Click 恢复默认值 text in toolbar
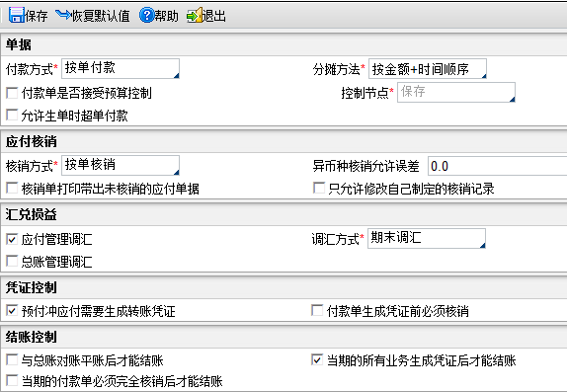567x392 pixels. coord(101,16)
